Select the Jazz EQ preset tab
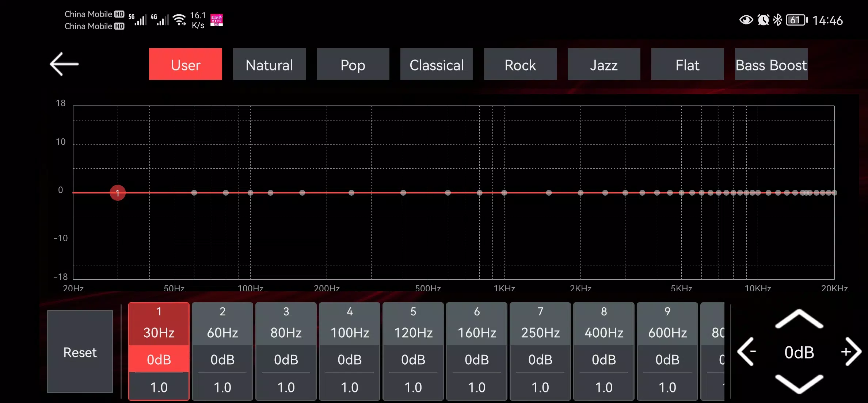This screenshot has height=403, width=868. pyautogui.click(x=604, y=65)
